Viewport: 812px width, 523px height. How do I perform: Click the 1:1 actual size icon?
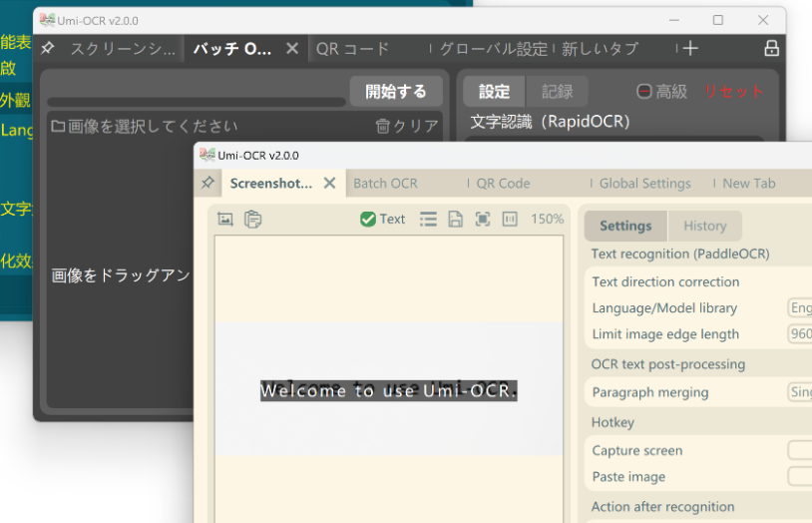(510, 219)
